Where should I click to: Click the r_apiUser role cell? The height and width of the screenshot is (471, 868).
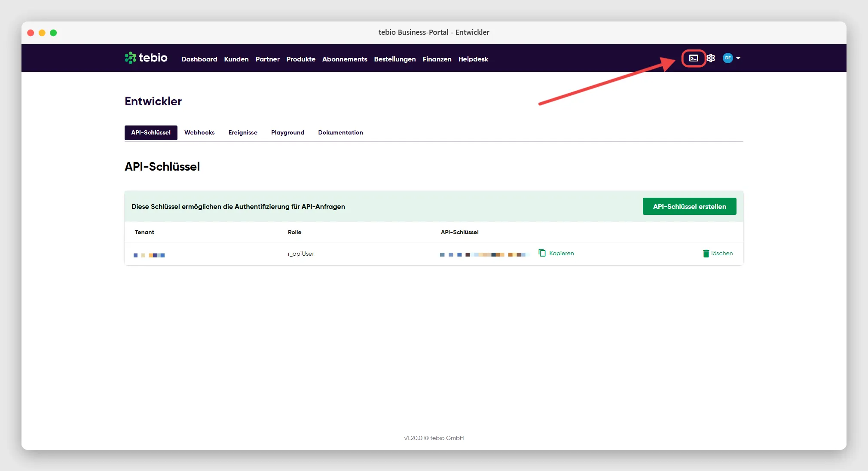[x=301, y=254]
